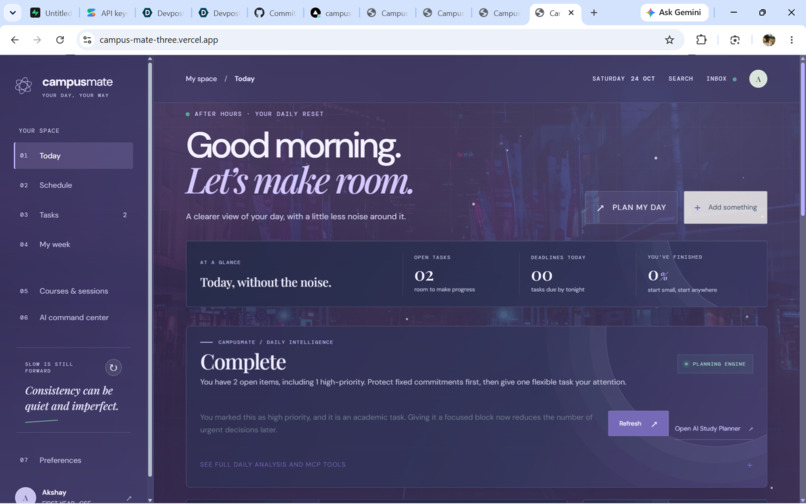
Task: Switch to first Devpost browser tab
Action: (x=163, y=13)
